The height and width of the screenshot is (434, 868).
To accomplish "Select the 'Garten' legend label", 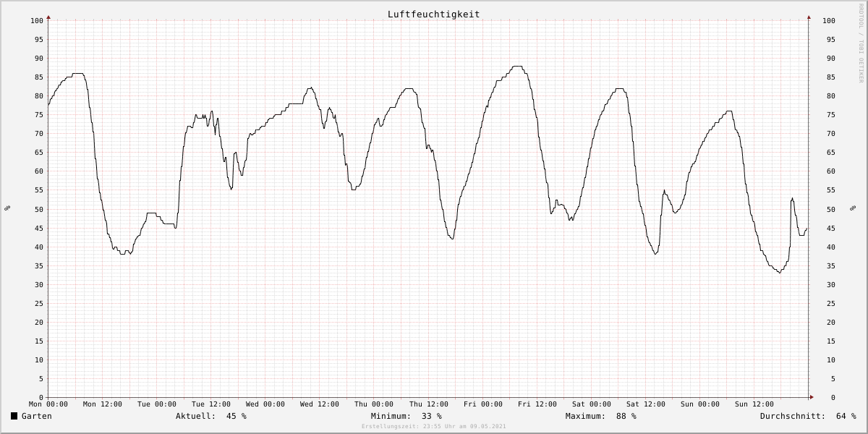I will [37, 416].
